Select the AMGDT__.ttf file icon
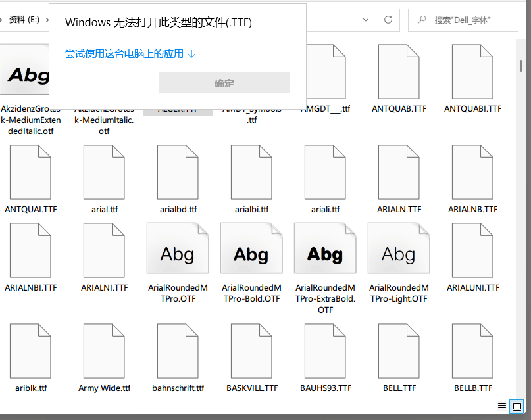 click(325, 72)
